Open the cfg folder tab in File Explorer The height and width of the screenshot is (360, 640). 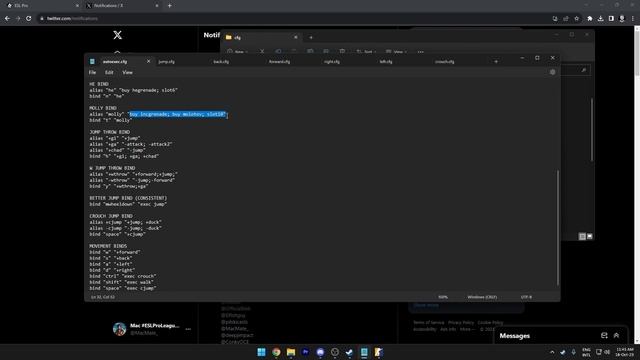pos(261,38)
